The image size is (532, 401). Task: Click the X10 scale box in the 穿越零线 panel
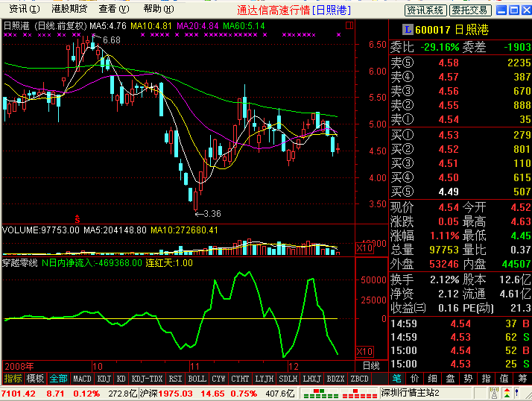[364, 351]
